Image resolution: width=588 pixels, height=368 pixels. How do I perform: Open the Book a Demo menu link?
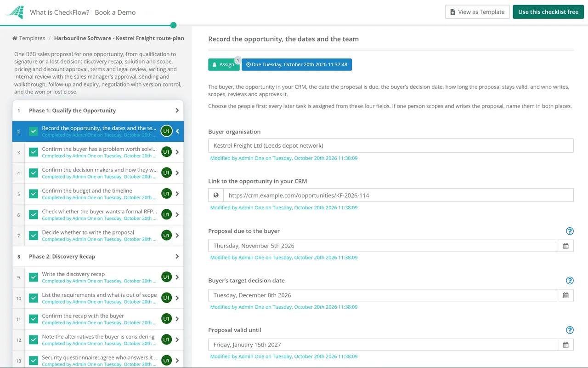pyautogui.click(x=115, y=12)
